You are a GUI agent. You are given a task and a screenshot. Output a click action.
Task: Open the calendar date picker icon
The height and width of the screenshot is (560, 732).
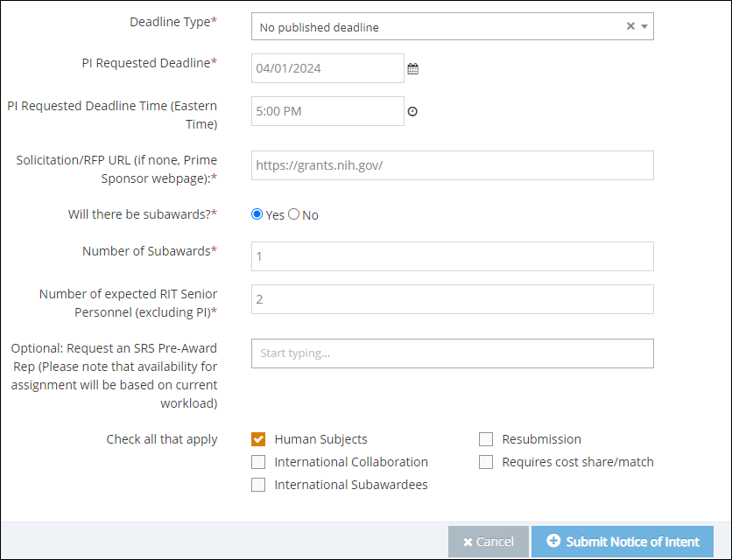point(413,69)
